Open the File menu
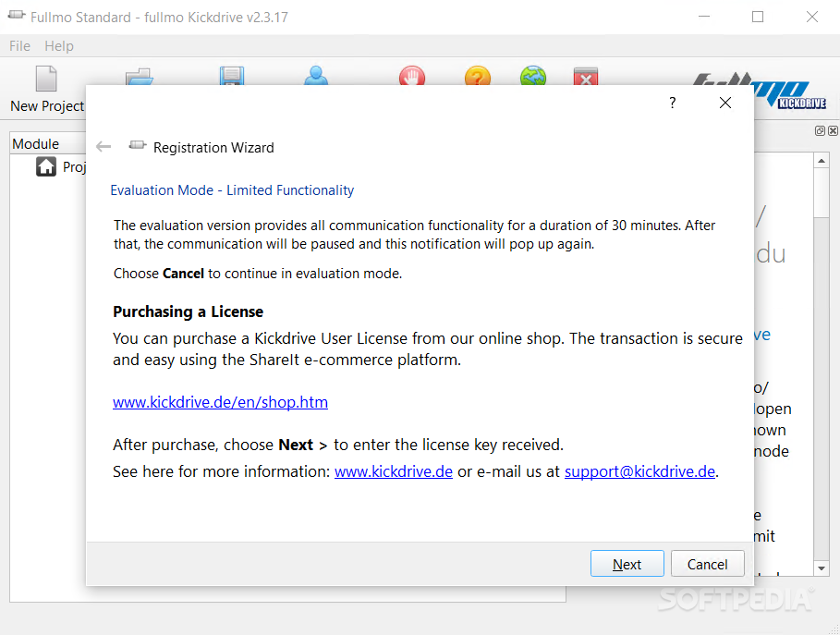The width and height of the screenshot is (840, 635). pyautogui.click(x=19, y=46)
